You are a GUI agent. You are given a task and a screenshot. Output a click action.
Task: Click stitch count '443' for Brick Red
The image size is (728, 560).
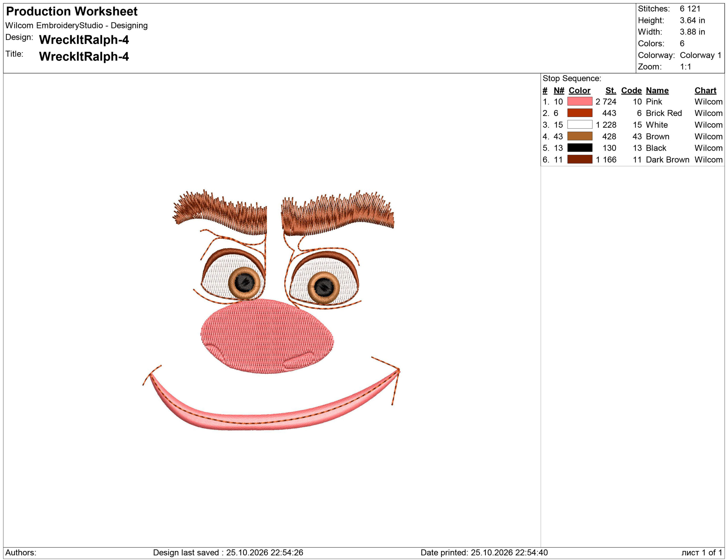coord(609,113)
